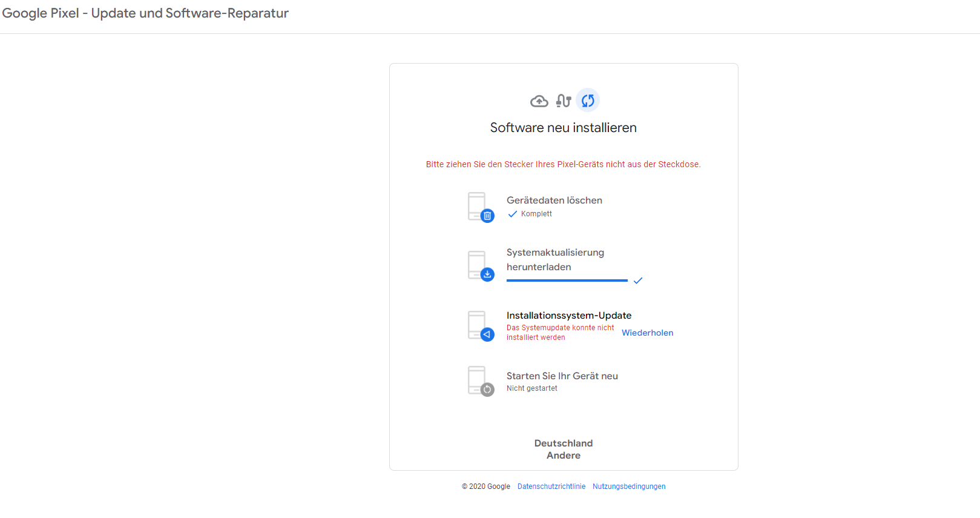Viewport: 980px width, 518px height.
Task: Click the Komplett status text
Action: pos(536,214)
